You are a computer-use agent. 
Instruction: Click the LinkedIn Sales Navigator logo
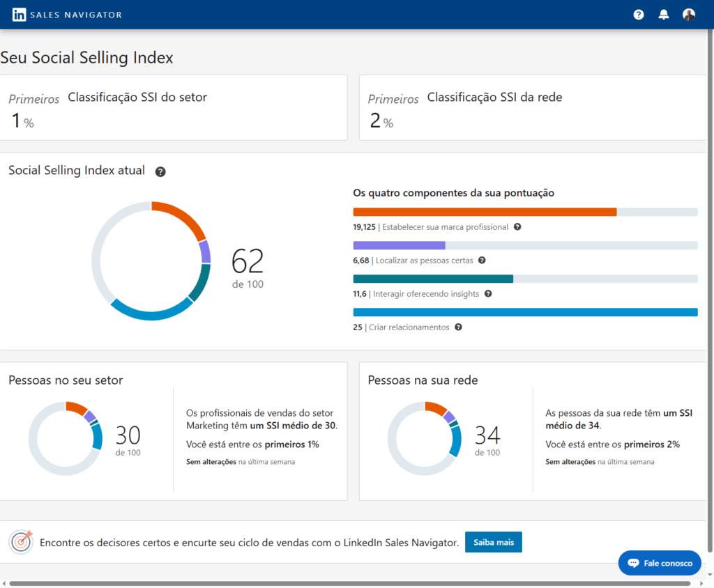pyautogui.click(x=67, y=15)
